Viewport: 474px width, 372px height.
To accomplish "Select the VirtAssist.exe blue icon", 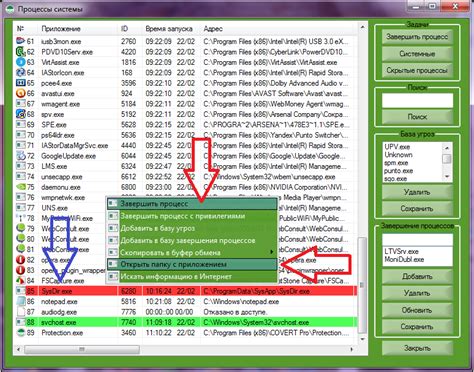I will [x=21, y=62].
